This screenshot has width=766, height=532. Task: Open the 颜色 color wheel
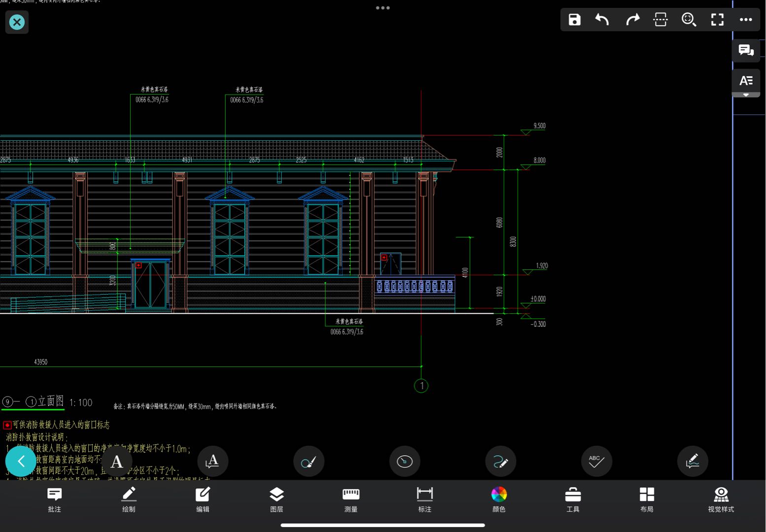click(499, 499)
